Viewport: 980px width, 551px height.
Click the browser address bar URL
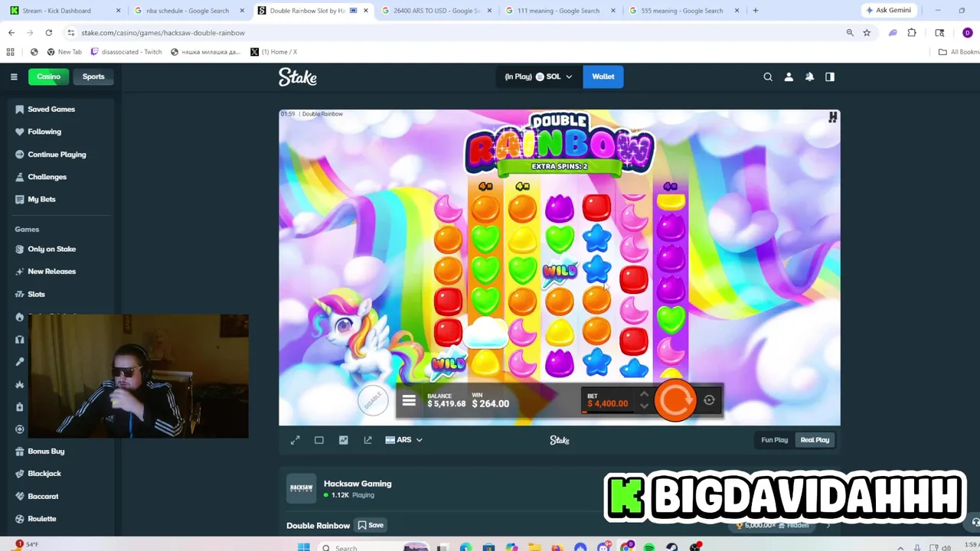(x=163, y=33)
